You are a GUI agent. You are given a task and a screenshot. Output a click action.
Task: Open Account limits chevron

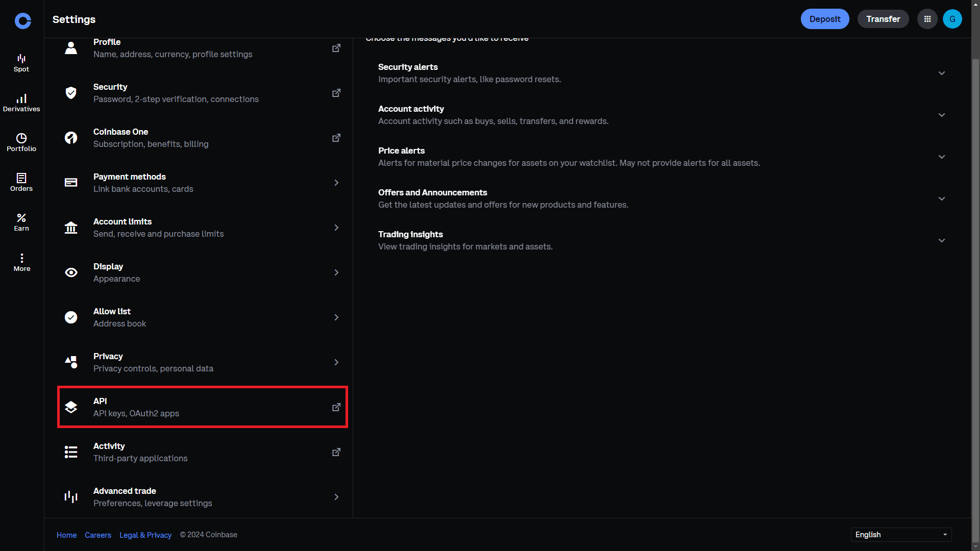click(336, 228)
